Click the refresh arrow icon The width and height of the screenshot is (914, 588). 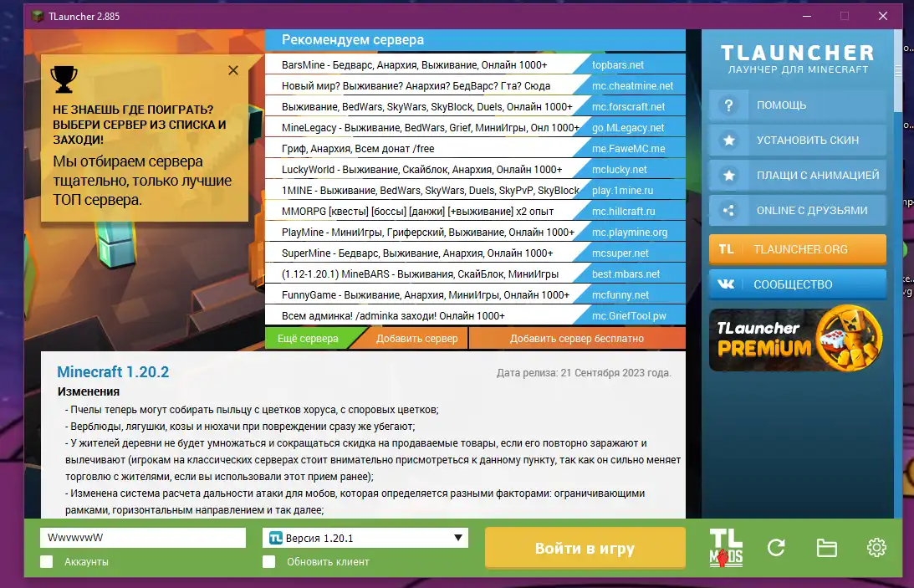(776, 548)
